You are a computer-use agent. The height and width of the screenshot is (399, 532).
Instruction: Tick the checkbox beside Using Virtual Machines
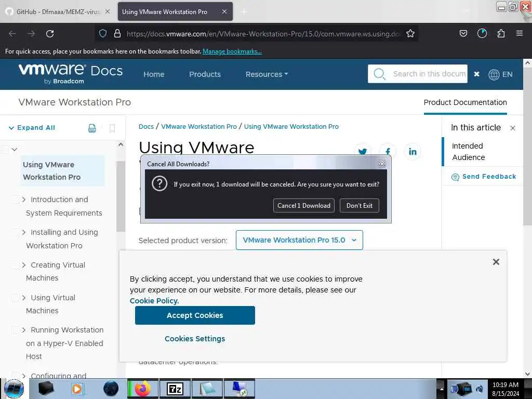(15, 298)
